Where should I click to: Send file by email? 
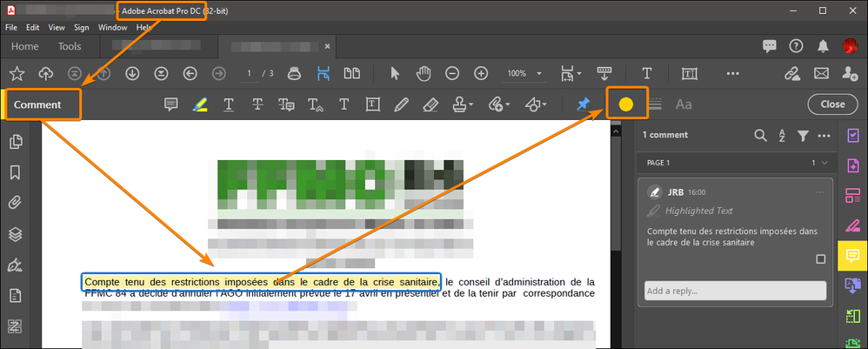pos(821,73)
